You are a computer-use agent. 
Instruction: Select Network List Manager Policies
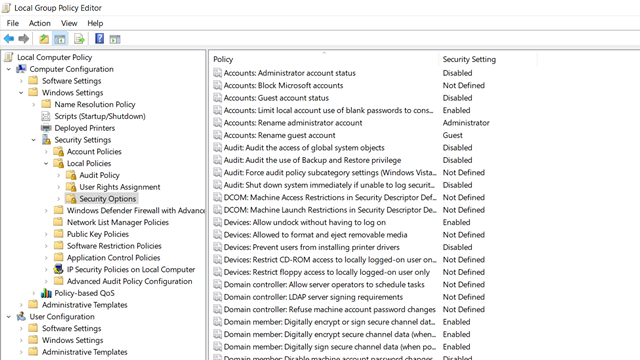click(x=118, y=222)
